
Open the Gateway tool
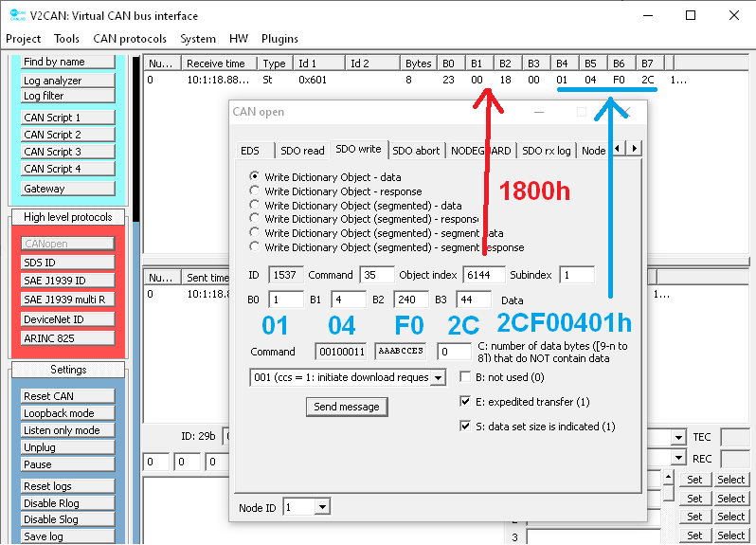pos(67,188)
